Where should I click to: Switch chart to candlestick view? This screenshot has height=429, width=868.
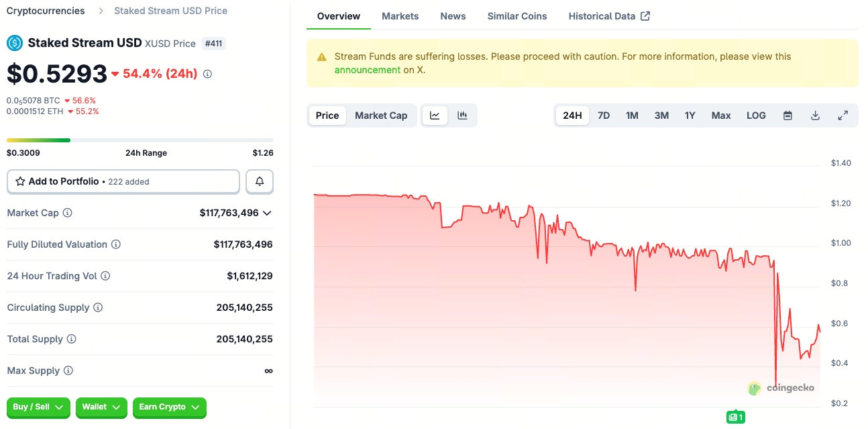(462, 115)
